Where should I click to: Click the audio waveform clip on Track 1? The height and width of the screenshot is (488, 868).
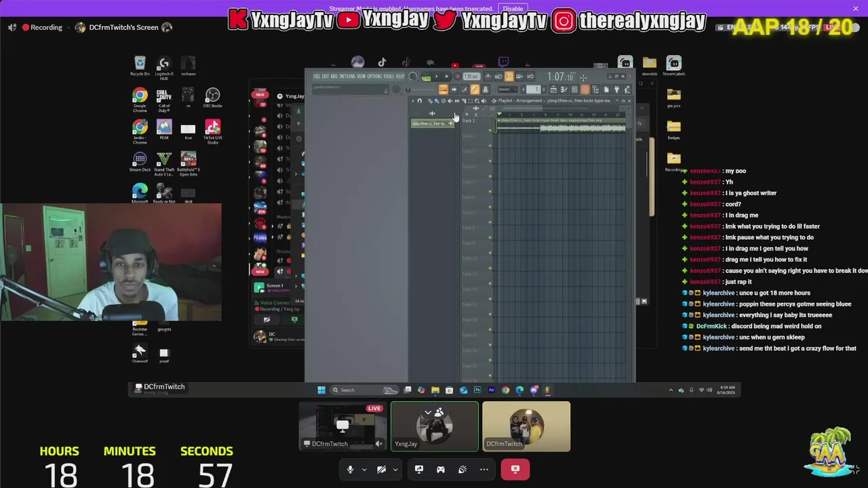(561, 125)
